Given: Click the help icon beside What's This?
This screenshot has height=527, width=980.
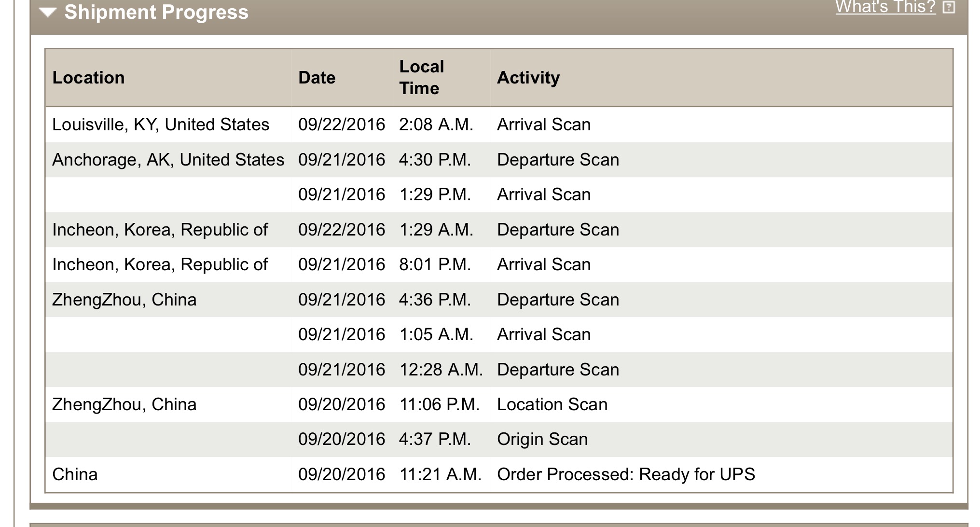Looking at the screenshot, I should [949, 7].
